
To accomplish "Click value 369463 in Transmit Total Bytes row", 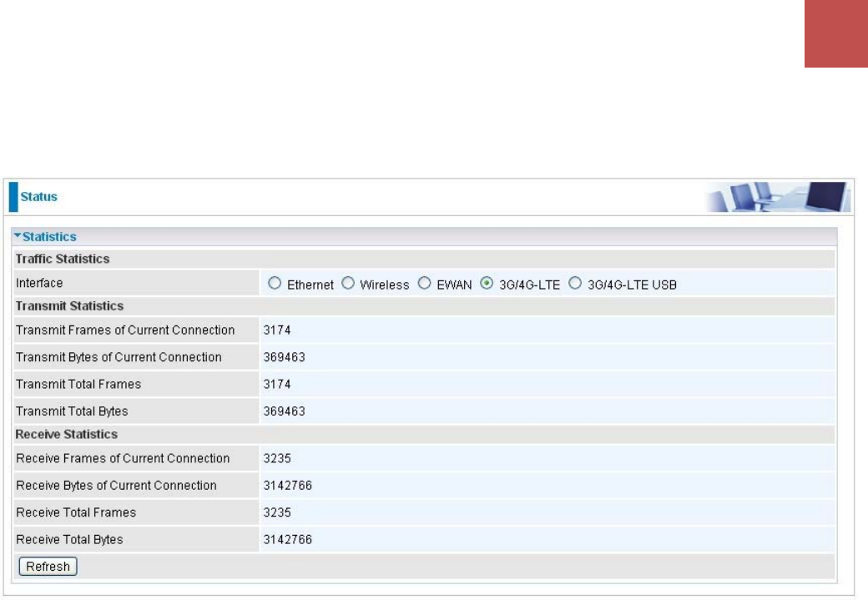I will (x=285, y=411).
